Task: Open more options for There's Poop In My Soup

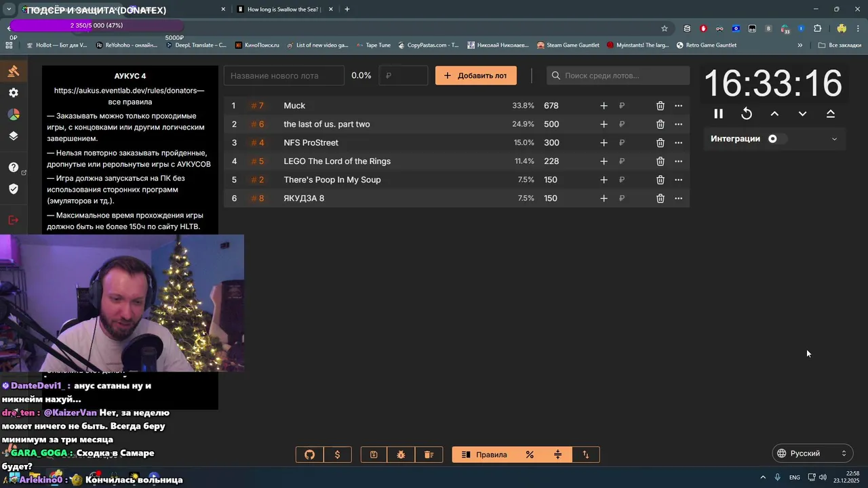Action: pos(678,180)
